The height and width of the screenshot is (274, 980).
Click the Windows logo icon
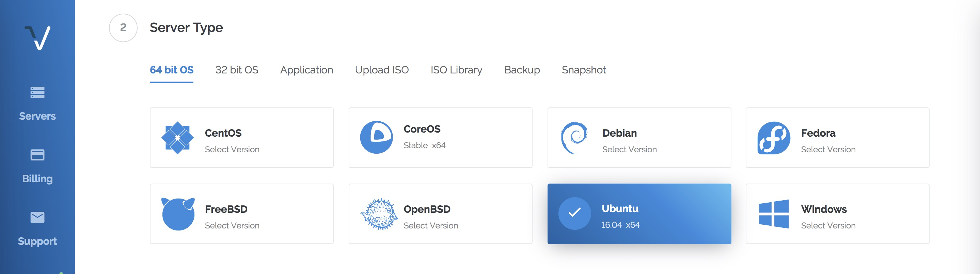tap(774, 214)
